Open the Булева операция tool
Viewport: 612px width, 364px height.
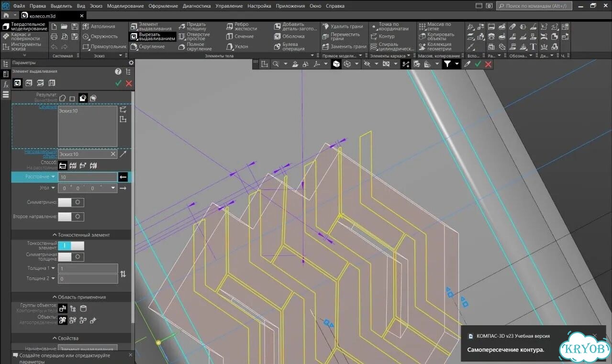click(289, 46)
